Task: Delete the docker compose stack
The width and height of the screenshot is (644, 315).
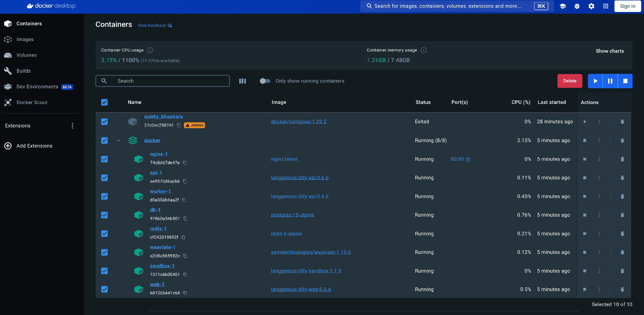Action: (622, 140)
